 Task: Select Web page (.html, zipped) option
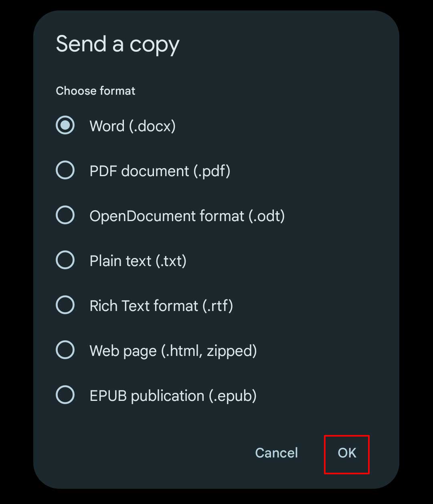coord(65,350)
